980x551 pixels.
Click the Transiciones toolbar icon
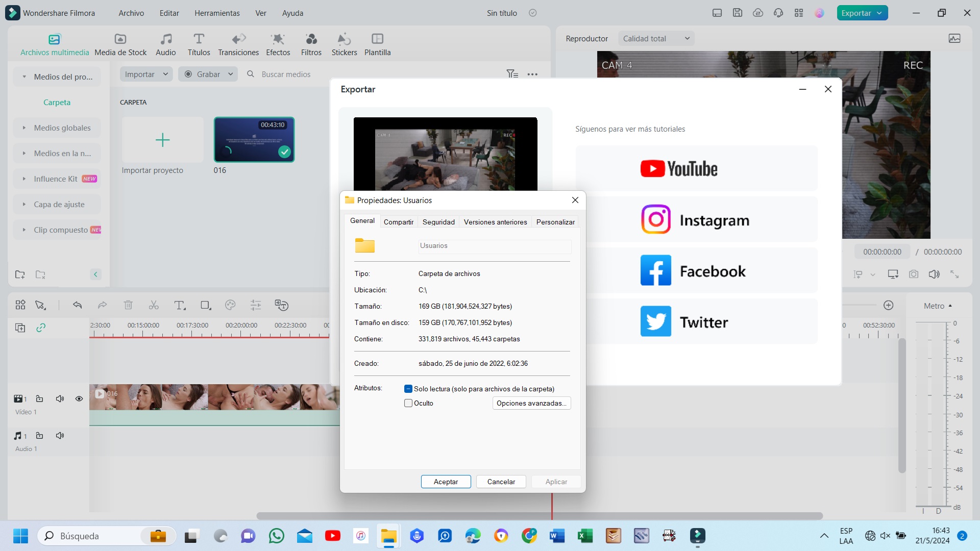[x=238, y=39]
